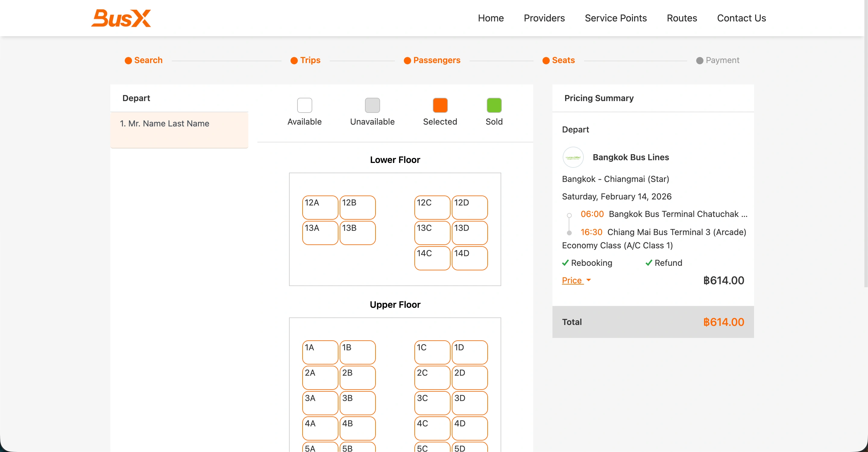
Task: Toggle seat 12A on the lower floor
Action: (x=320, y=207)
